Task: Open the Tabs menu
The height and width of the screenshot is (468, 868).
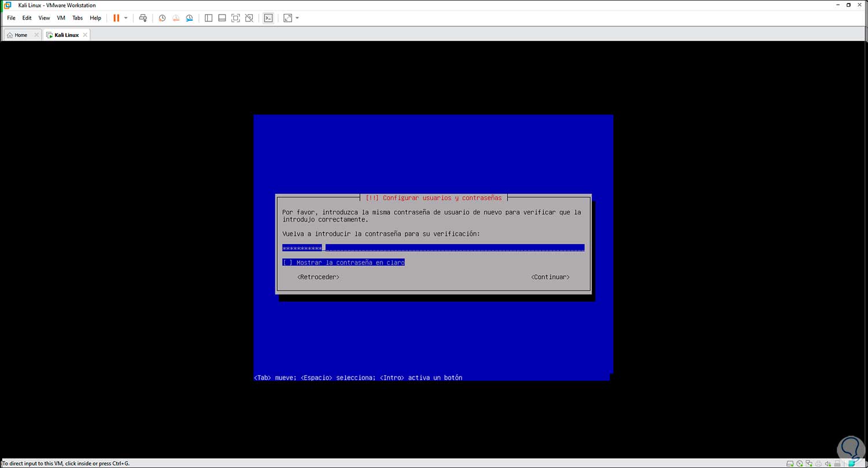Action: point(78,18)
